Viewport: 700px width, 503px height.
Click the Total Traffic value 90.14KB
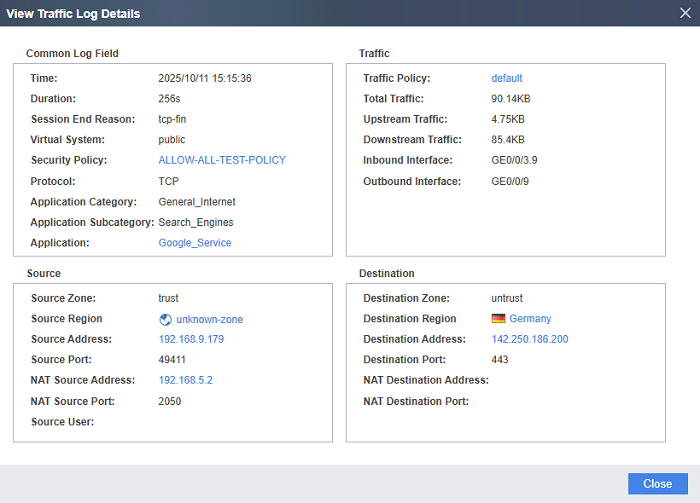coord(512,99)
